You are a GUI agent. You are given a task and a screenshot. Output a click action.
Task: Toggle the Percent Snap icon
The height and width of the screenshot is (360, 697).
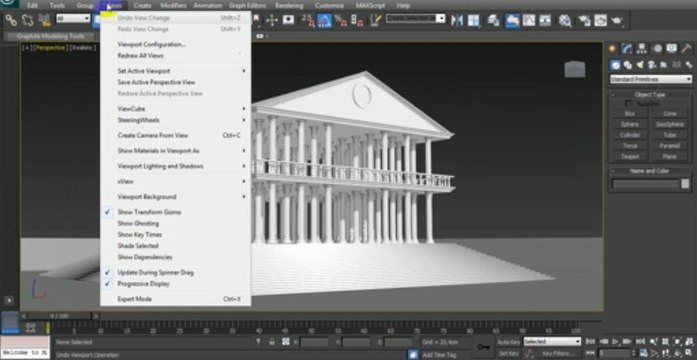tap(340, 20)
